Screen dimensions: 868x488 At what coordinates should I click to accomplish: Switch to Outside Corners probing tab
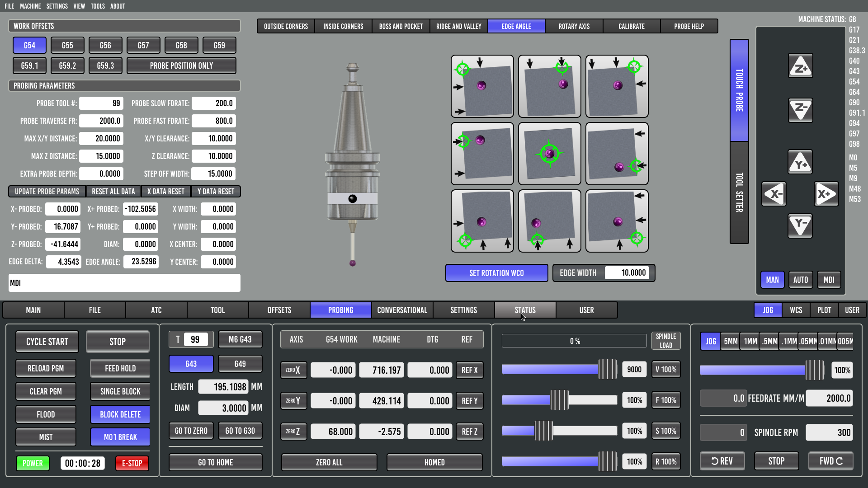click(x=286, y=26)
